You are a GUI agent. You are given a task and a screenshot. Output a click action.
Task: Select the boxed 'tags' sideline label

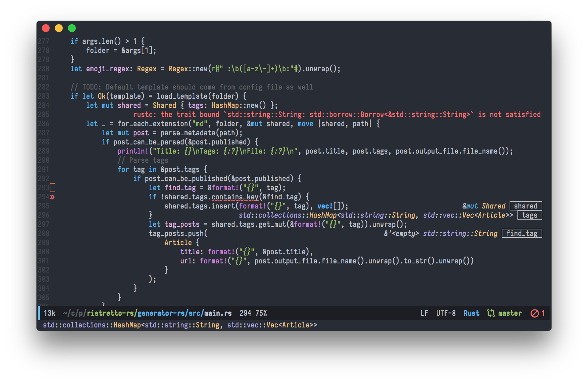(x=530, y=215)
